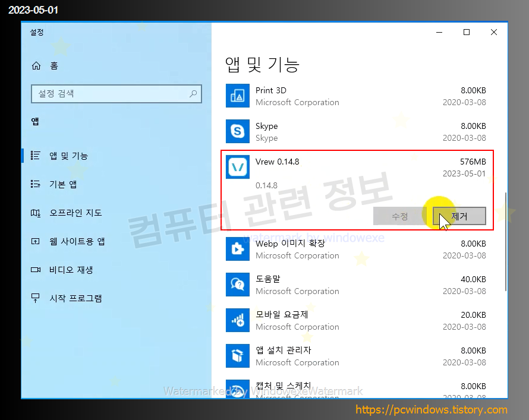Select the Print 3D app name

click(271, 90)
